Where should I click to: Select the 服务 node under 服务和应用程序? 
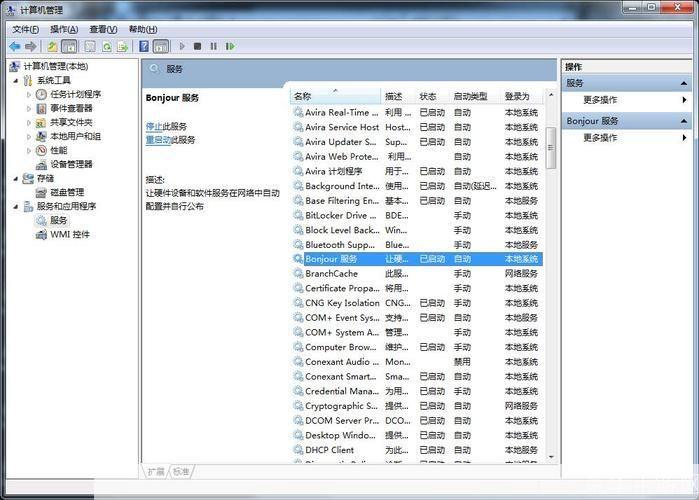[58, 220]
